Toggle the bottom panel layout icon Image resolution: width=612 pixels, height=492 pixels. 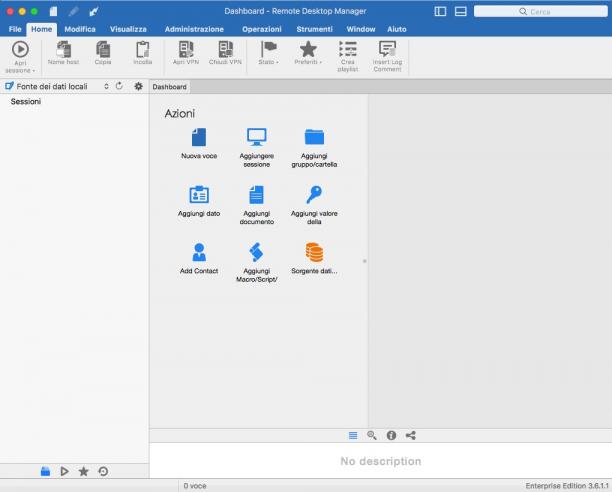tap(461, 11)
